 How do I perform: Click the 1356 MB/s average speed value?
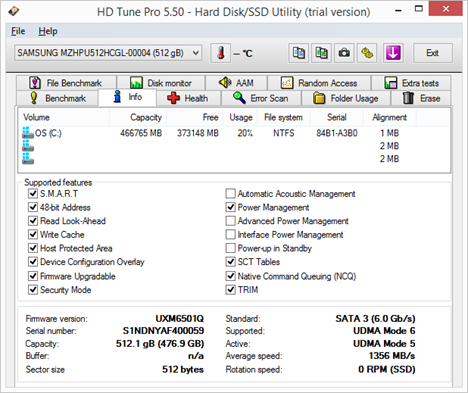(x=392, y=356)
